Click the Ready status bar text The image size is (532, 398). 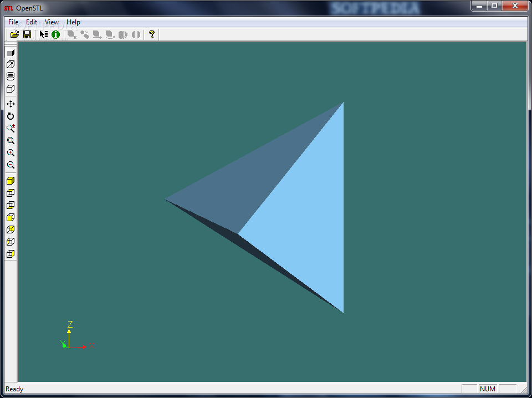tap(14, 389)
